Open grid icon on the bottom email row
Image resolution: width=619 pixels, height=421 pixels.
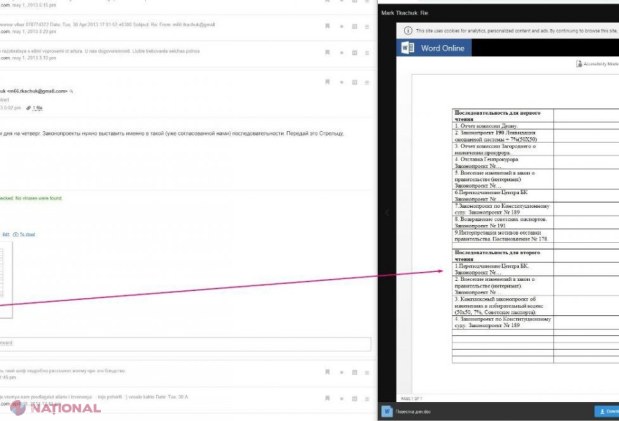coord(355,398)
